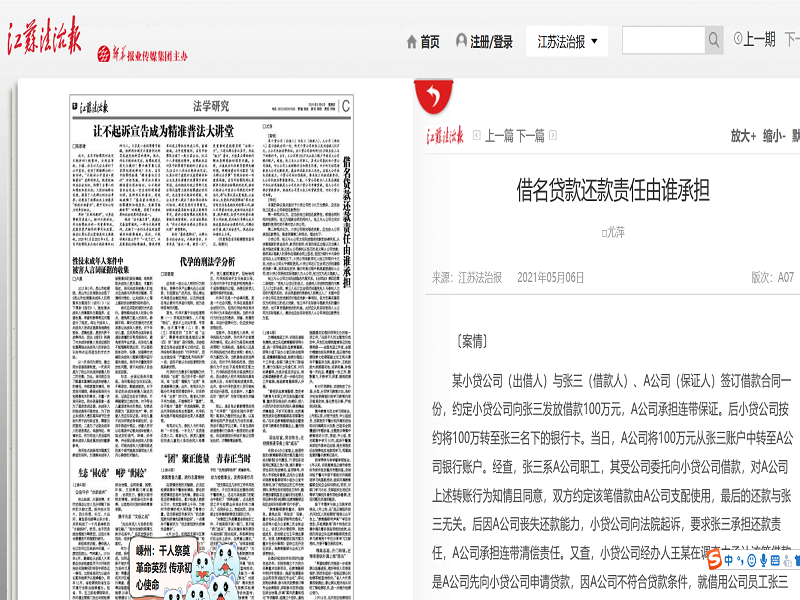This screenshot has width=800, height=600.
Task: Open 下一篇 next article
Action: [x=531, y=136]
